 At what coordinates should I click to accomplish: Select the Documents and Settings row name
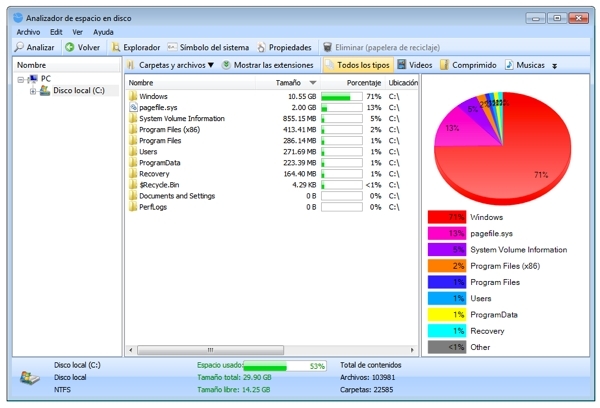pos(177,196)
